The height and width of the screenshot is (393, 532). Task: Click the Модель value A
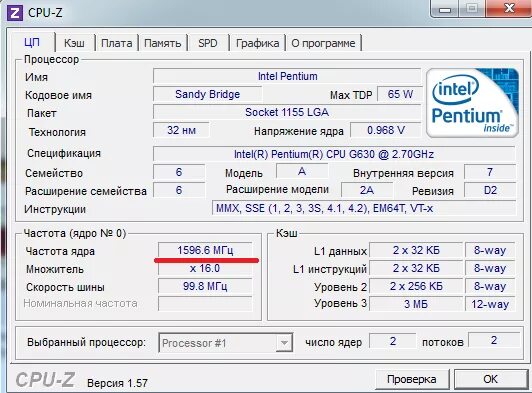(302, 171)
